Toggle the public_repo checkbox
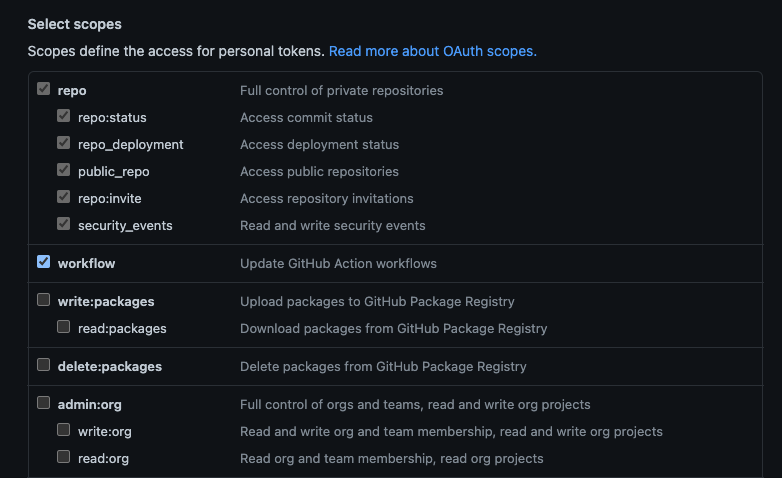The height and width of the screenshot is (478, 782). (x=63, y=170)
